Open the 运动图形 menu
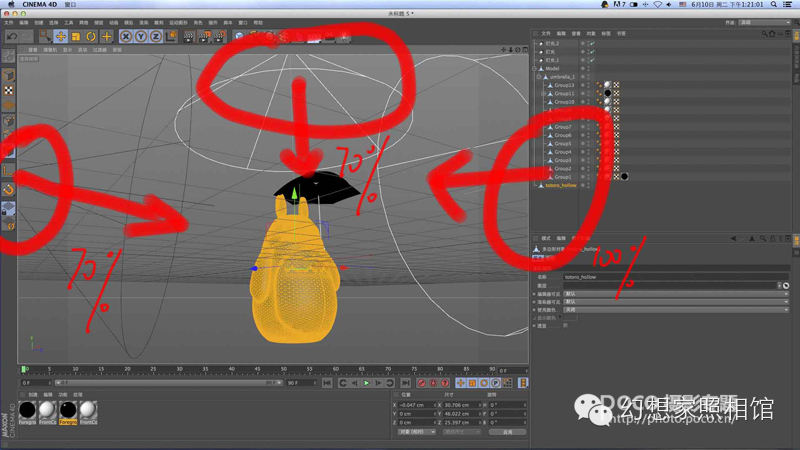The image size is (800, 450). click(x=178, y=23)
